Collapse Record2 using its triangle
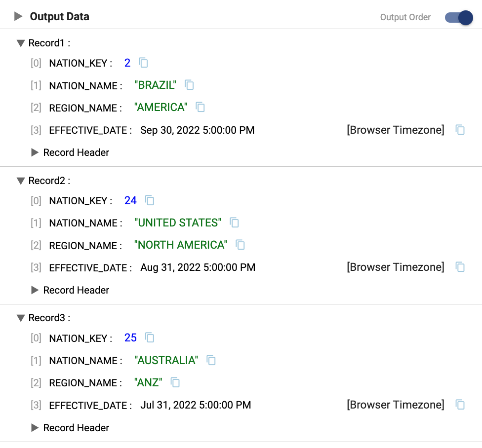The width and height of the screenshot is (482, 448). [20, 181]
